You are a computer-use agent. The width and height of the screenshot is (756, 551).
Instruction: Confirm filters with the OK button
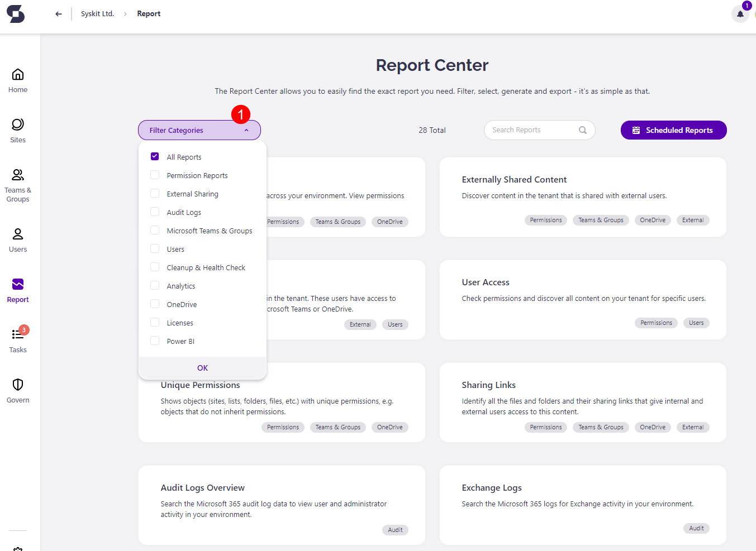click(202, 367)
